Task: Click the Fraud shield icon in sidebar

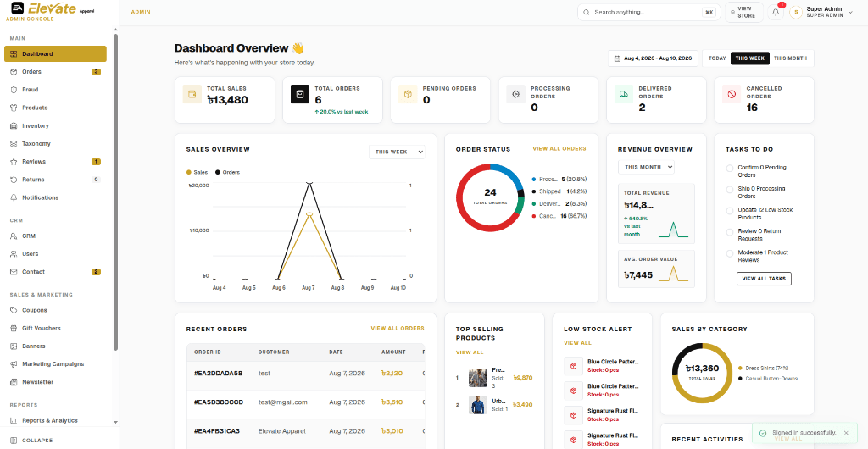Action: 14,90
